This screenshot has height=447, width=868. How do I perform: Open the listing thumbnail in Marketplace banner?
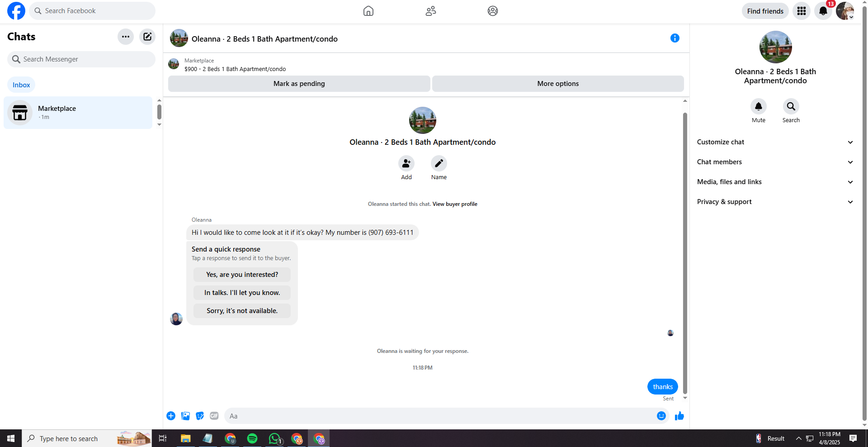(174, 64)
